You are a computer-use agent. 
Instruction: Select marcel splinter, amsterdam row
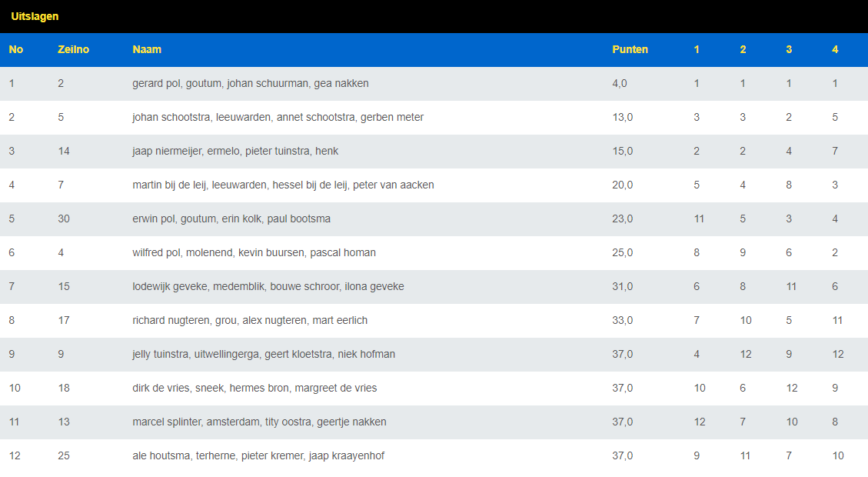click(259, 422)
